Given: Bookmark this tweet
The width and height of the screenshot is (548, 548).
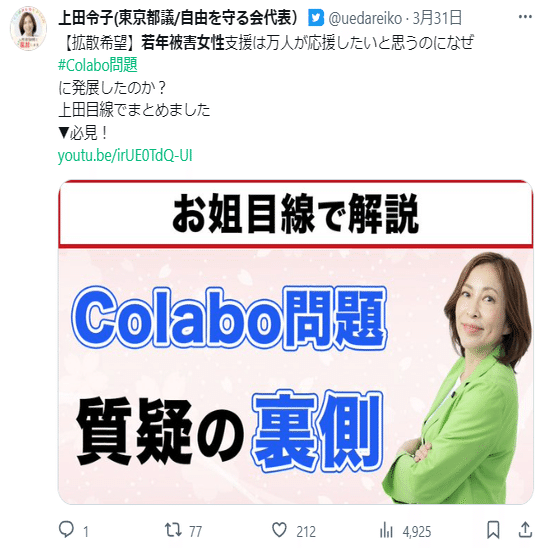Looking at the screenshot, I should click(x=493, y=530).
